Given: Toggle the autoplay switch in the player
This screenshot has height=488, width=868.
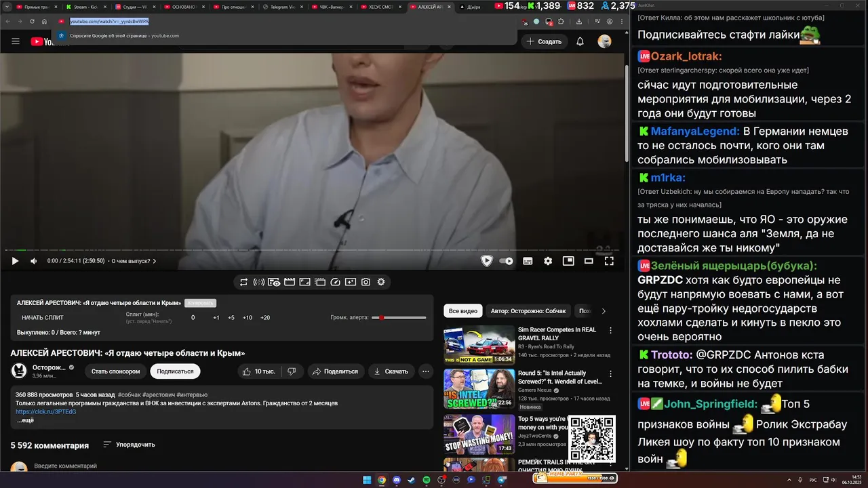Looking at the screenshot, I should (506, 261).
